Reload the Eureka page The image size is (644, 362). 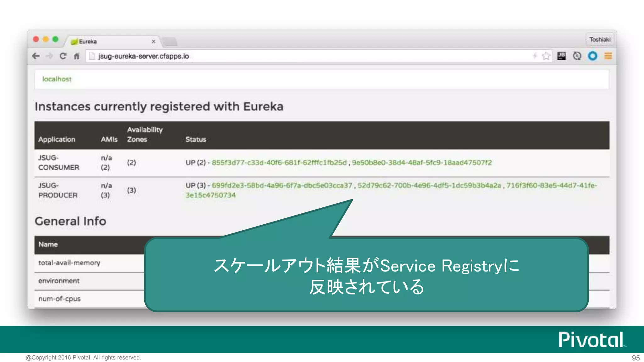63,56
